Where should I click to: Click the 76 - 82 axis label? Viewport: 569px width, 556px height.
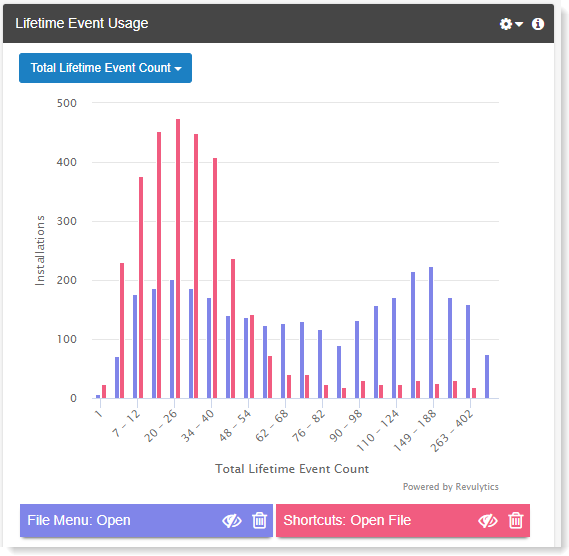point(309,425)
